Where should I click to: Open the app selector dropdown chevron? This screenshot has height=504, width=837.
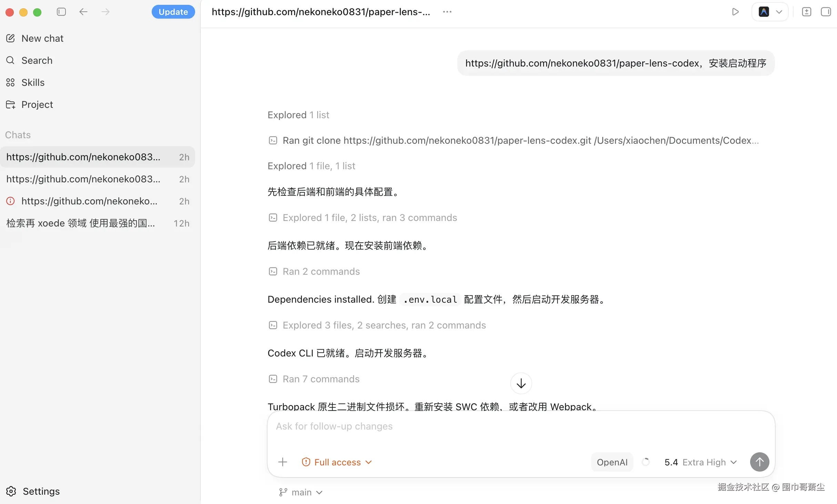coord(779,12)
